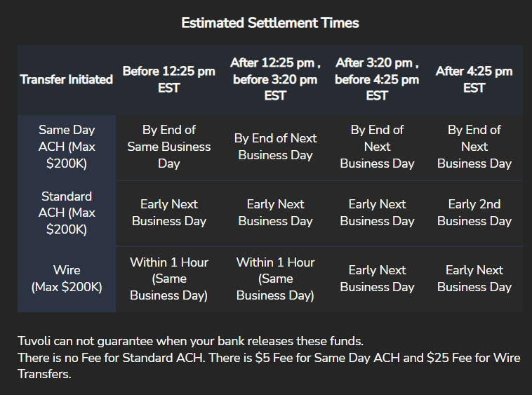Select the Same Day ACH row label

[x=67, y=147]
